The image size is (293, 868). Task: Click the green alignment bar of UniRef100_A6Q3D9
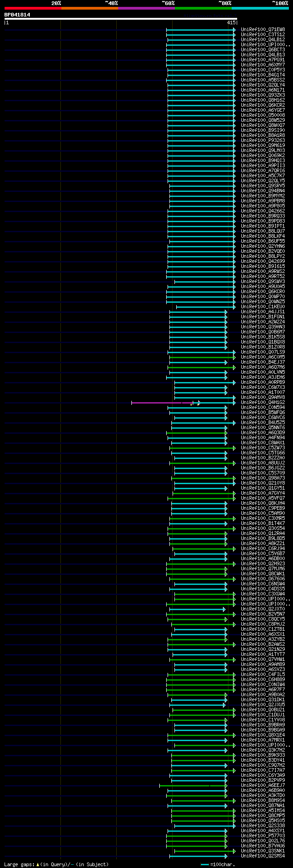coord(197,433)
